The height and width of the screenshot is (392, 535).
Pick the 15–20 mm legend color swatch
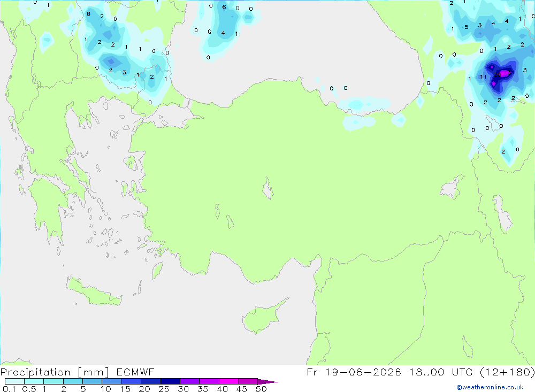131,381
